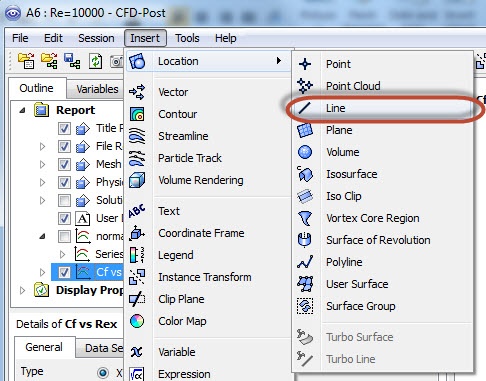This screenshot has width=486, height=381.
Task: Uncheck the Cf vs Rex chart checkbox
Action: (64, 272)
